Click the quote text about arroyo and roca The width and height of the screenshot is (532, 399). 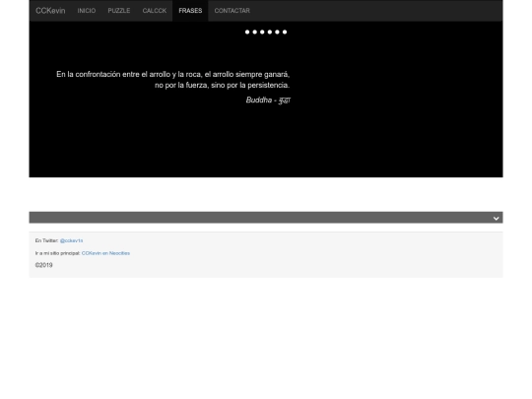pyautogui.click(x=173, y=80)
